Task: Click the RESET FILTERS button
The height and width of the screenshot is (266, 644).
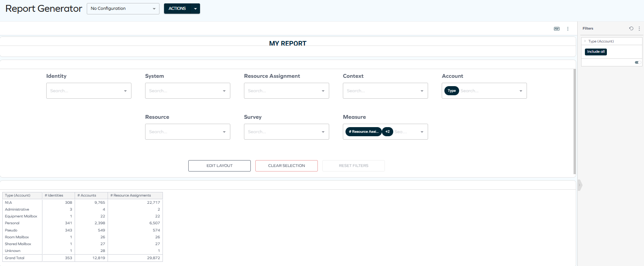Action: click(x=353, y=166)
